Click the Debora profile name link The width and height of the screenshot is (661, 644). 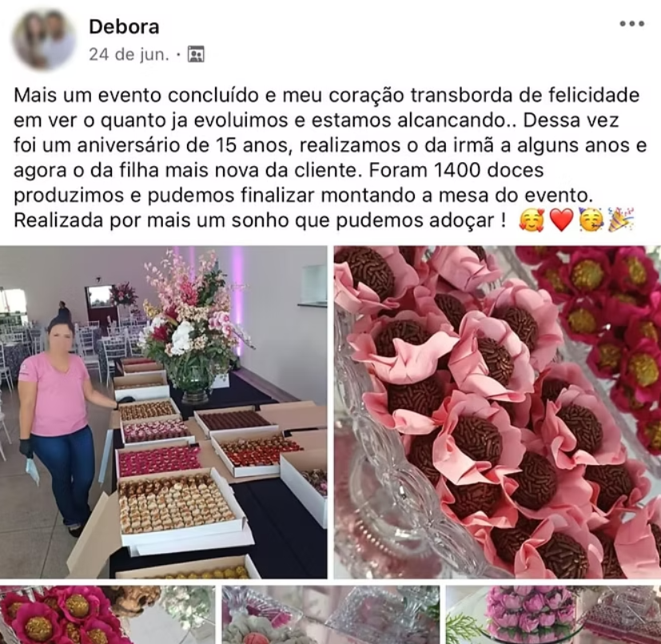pos(124,26)
